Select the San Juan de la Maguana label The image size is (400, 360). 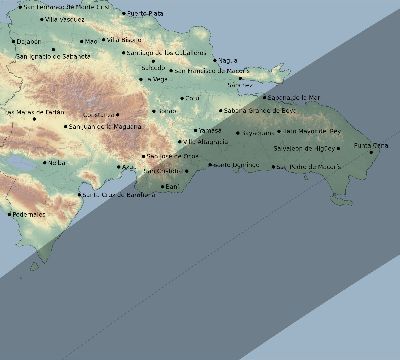point(105,127)
